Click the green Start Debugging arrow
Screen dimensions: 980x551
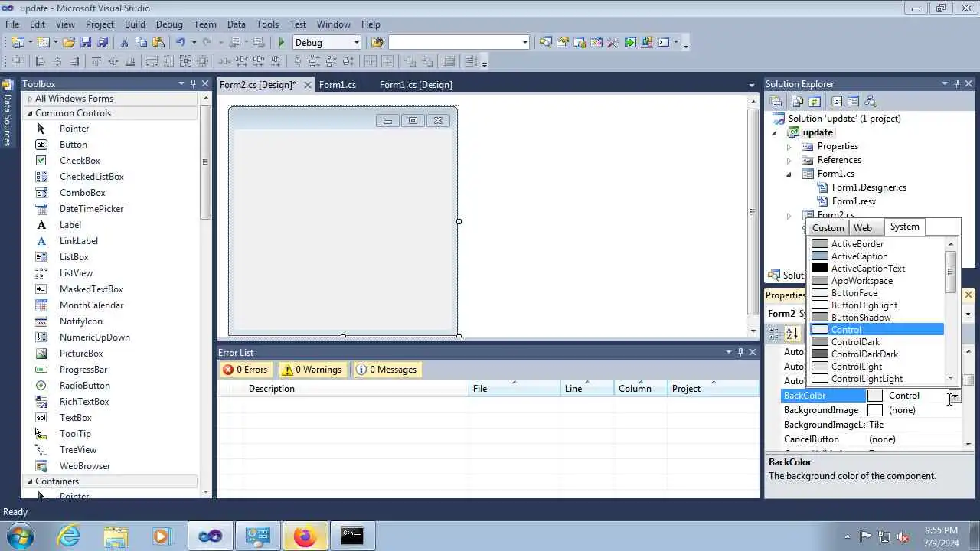(x=281, y=43)
